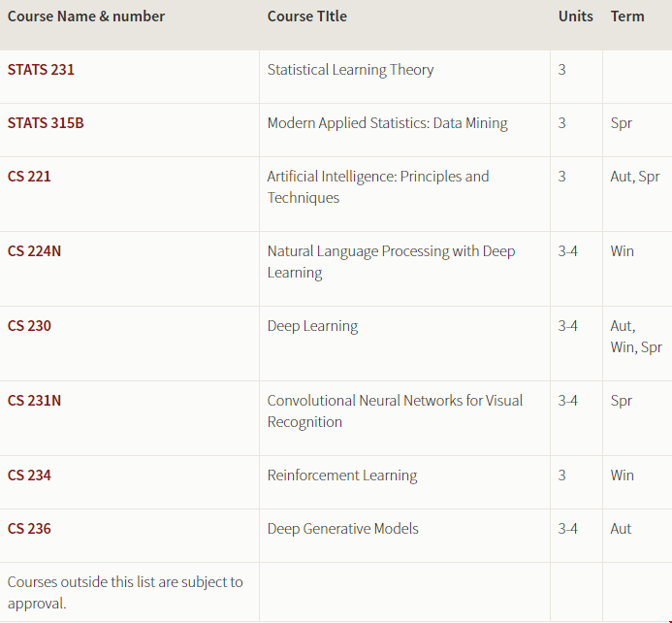Viewport: 672px width, 623px height.
Task: Open the STATS 231 course link
Action: 41,70
